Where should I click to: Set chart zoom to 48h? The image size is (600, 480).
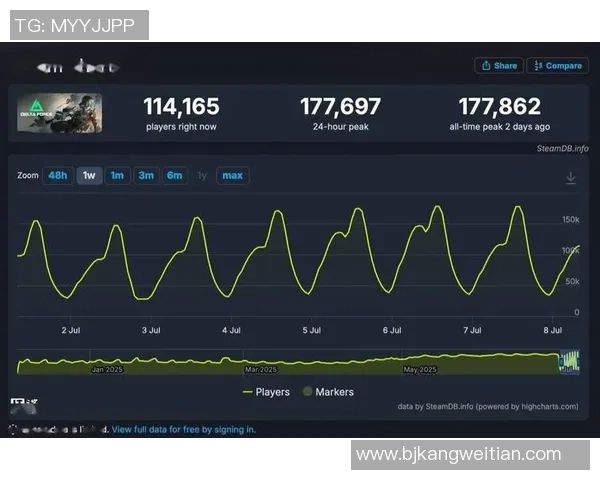point(58,176)
